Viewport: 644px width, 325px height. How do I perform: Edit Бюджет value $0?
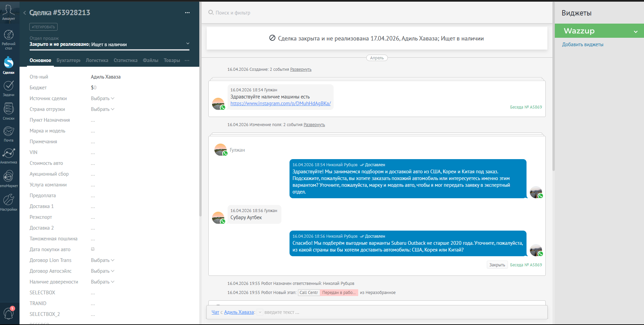94,88
